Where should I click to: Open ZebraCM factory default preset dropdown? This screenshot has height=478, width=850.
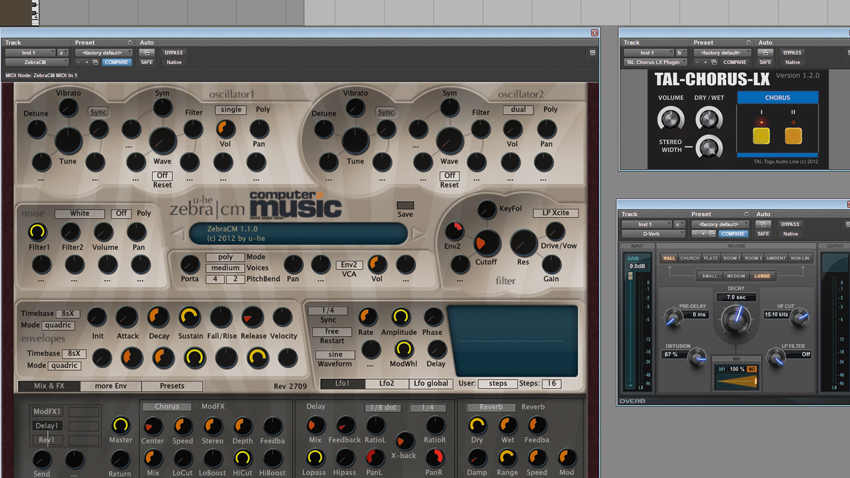(104, 53)
